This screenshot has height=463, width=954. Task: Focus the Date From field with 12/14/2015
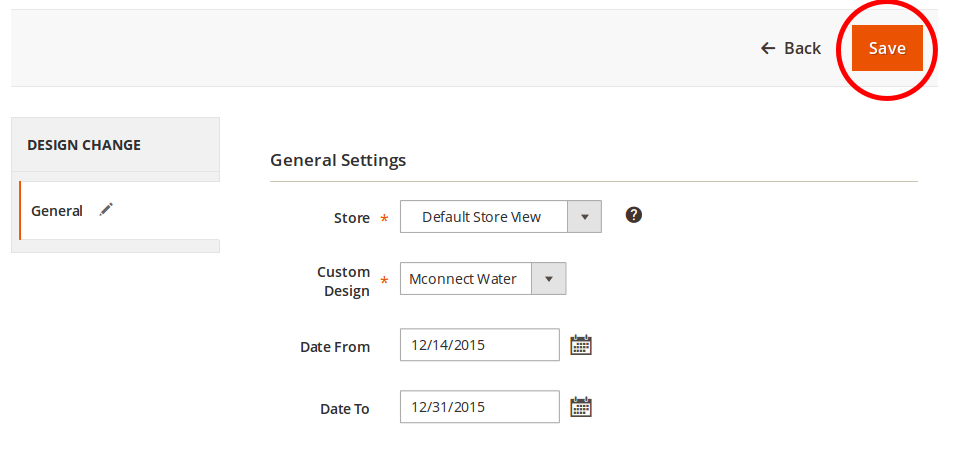[479, 345]
